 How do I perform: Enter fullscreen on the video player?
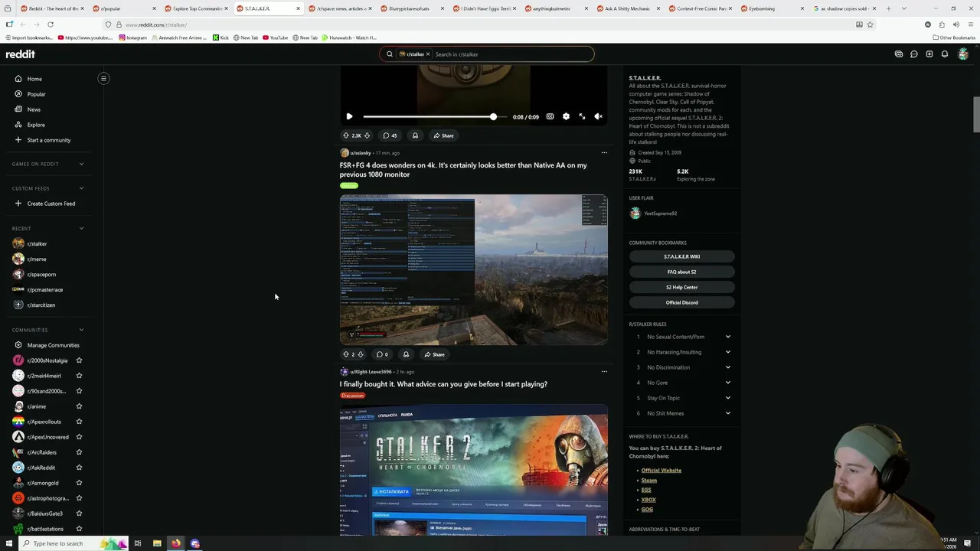[x=582, y=116]
